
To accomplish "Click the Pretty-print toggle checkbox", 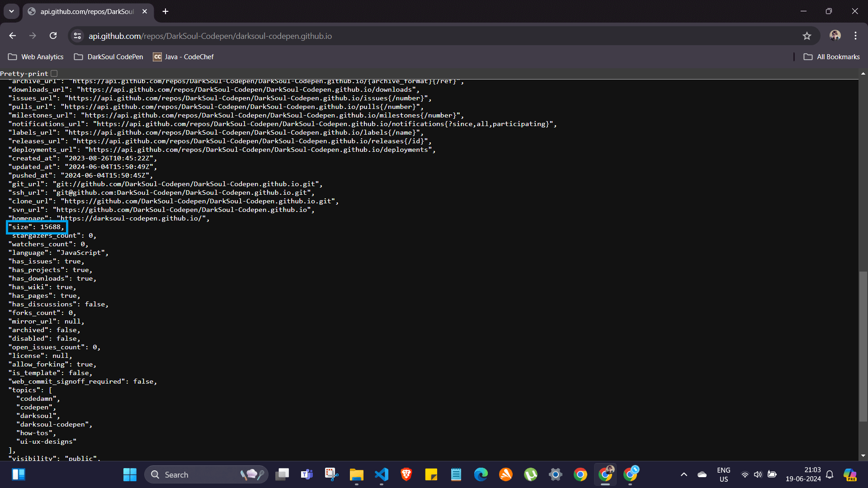I will tap(54, 73).
